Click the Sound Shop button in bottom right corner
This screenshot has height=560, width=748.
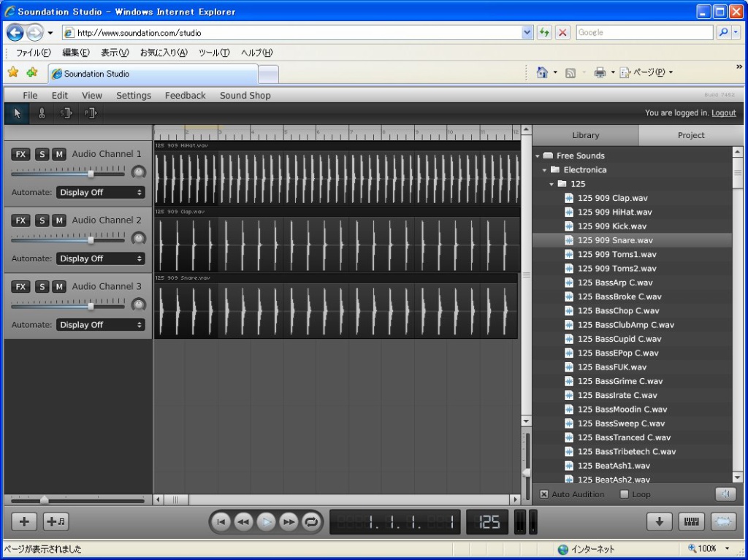(723, 521)
